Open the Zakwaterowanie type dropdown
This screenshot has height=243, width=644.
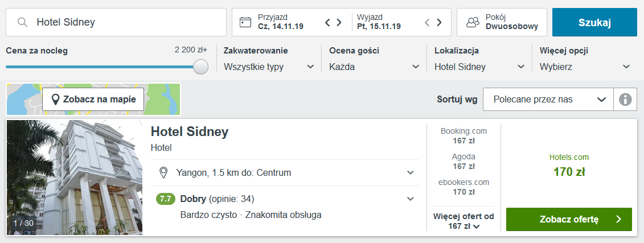pyautogui.click(x=269, y=67)
